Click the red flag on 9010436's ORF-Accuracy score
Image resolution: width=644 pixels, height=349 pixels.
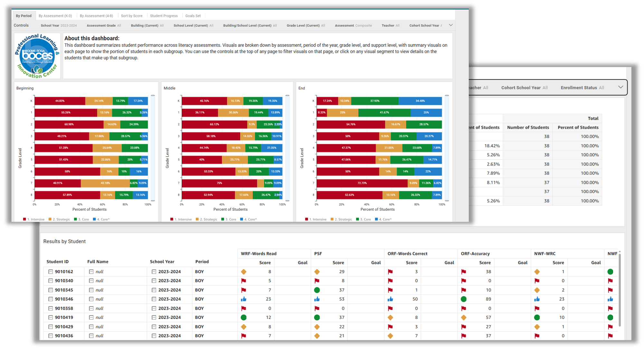pyautogui.click(x=464, y=335)
